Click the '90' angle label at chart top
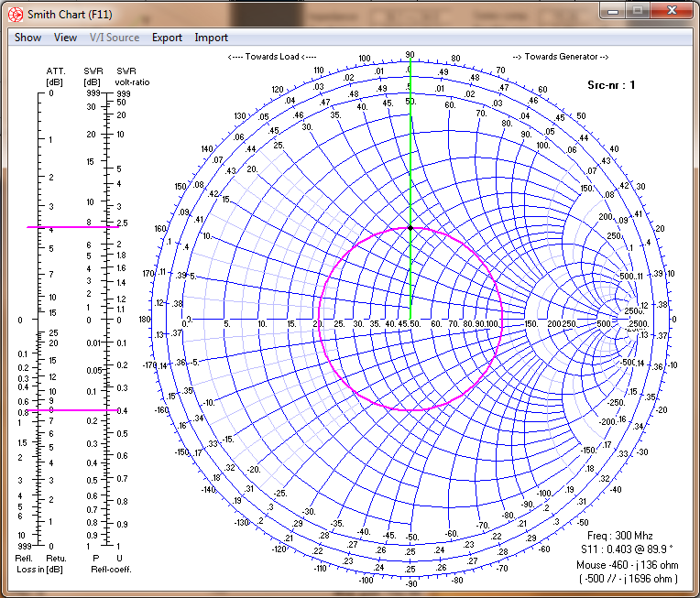The image size is (700, 598). pyautogui.click(x=410, y=55)
